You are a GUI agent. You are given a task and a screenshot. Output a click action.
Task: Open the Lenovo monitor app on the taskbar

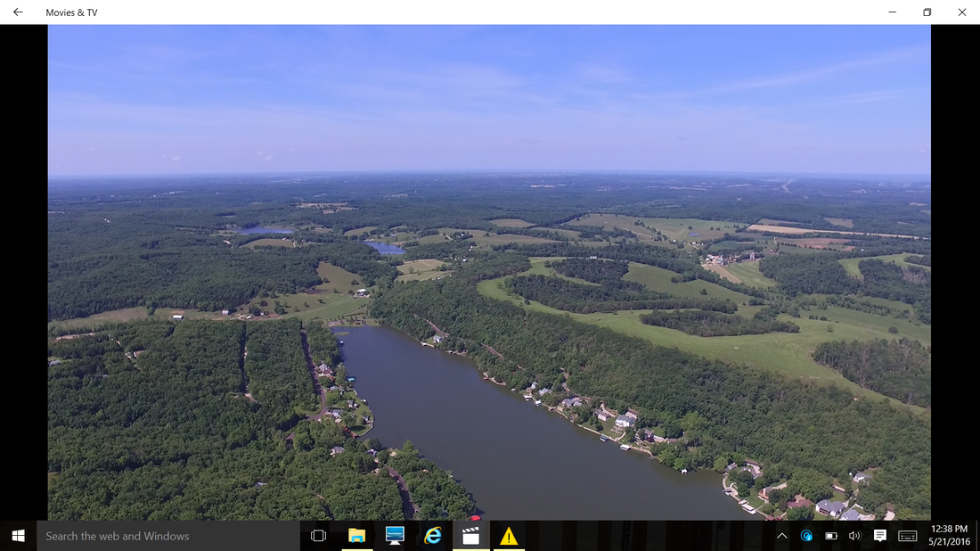point(395,536)
